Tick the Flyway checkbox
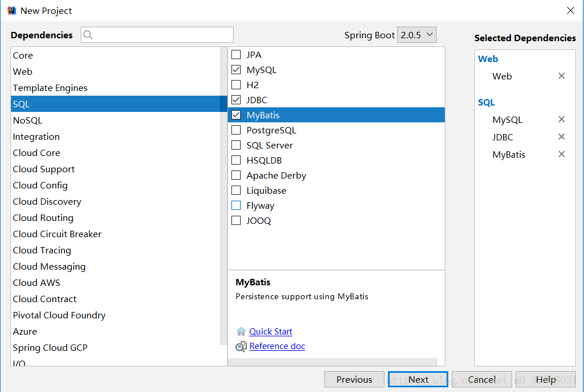Screen dimensions: 584x392 (x=236, y=205)
